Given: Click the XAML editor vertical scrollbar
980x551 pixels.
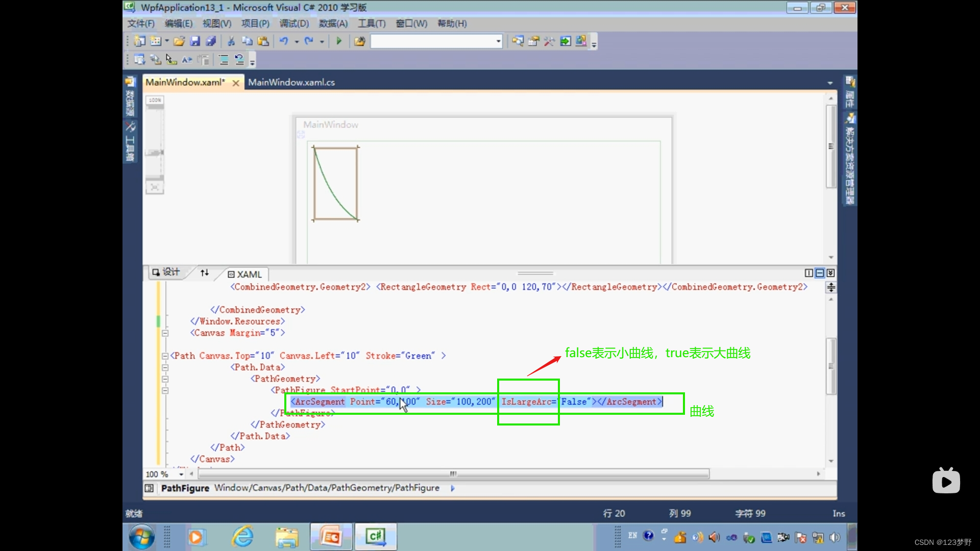Looking at the screenshot, I should [831, 366].
